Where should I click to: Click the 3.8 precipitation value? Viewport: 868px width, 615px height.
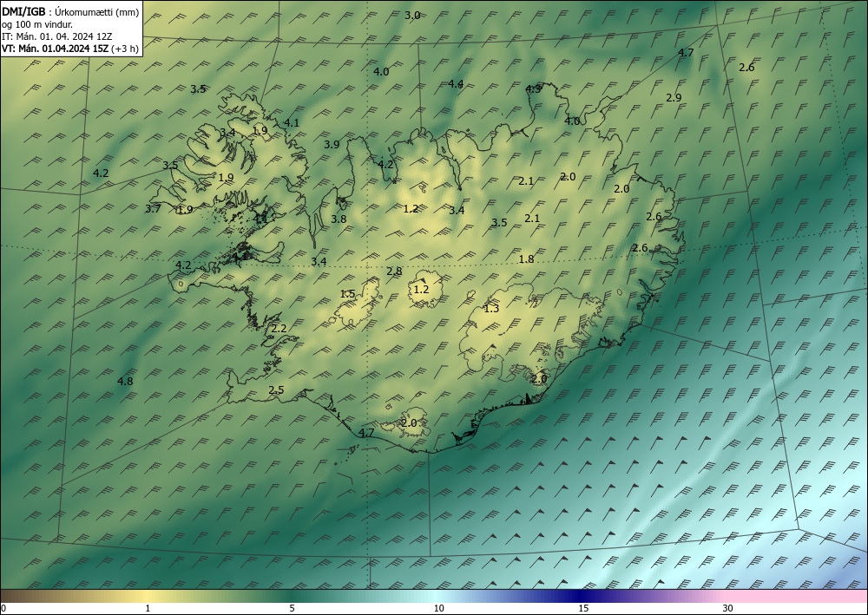point(339,219)
